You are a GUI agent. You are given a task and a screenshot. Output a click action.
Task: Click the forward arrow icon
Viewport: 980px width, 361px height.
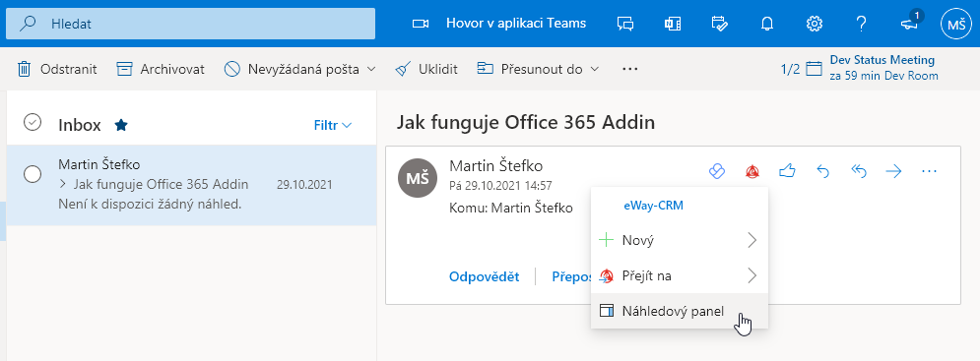click(x=894, y=170)
